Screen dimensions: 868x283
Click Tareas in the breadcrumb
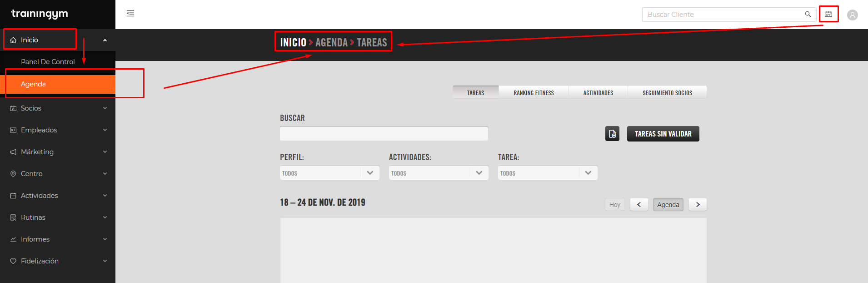point(372,42)
